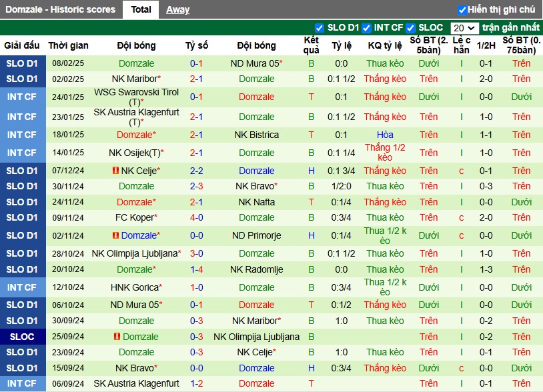Click half-time score 0-3 in NK Bravo row
This screenshot has height=392, width=543.
coord(486,186)
